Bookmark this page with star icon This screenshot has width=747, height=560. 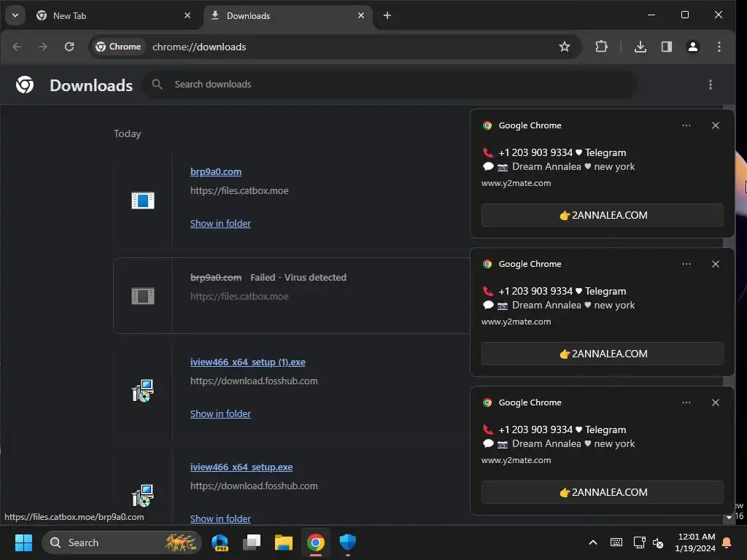click(564, 47)
